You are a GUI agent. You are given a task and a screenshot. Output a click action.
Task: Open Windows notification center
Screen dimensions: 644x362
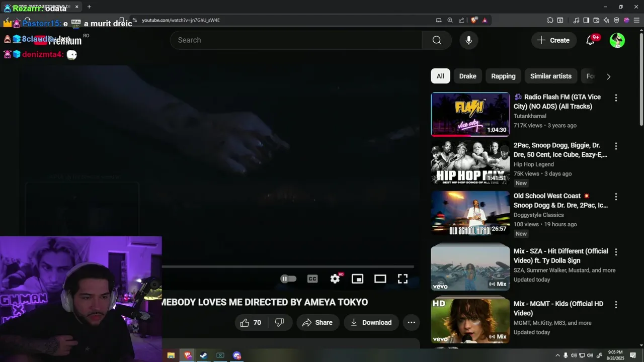point(633,355)
